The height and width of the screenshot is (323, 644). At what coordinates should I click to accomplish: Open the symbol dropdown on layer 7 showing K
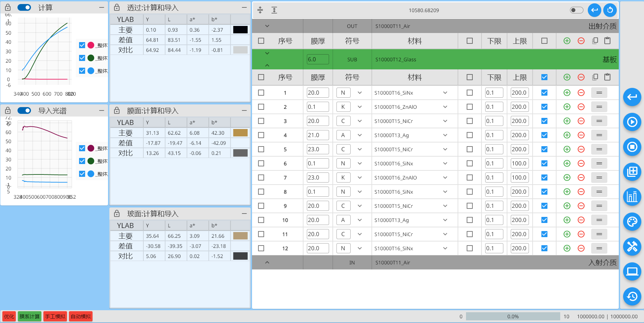point(360,177)
